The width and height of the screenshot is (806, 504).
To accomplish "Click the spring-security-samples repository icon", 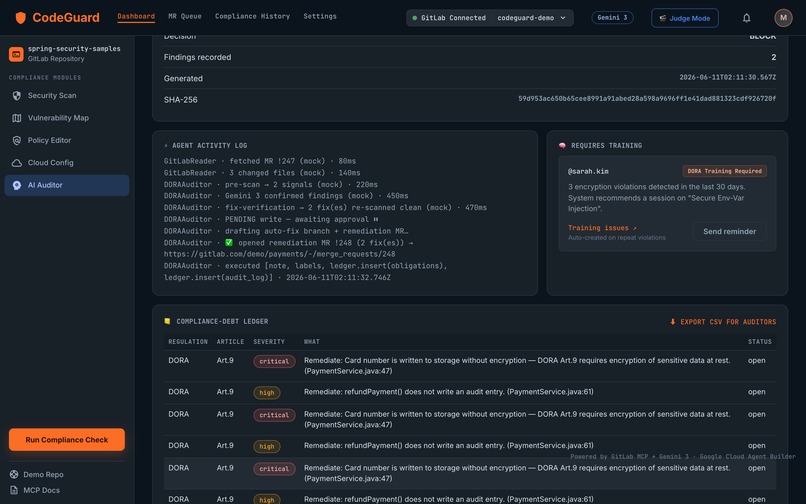I will click(x=16, y=53).
